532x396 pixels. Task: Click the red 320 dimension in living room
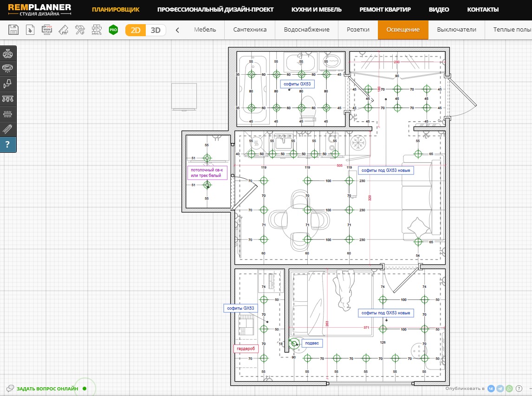coord(370,198)
